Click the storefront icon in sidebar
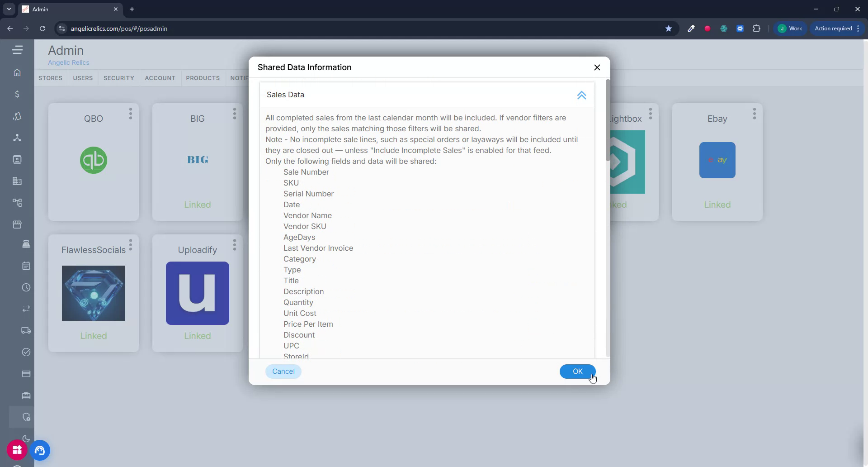This screenshot has height=467, width=868. [x=17, y=224]
